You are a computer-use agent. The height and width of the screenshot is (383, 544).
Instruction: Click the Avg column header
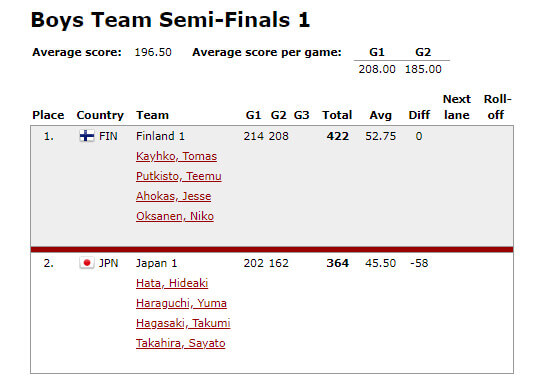(x=381, y=115)
